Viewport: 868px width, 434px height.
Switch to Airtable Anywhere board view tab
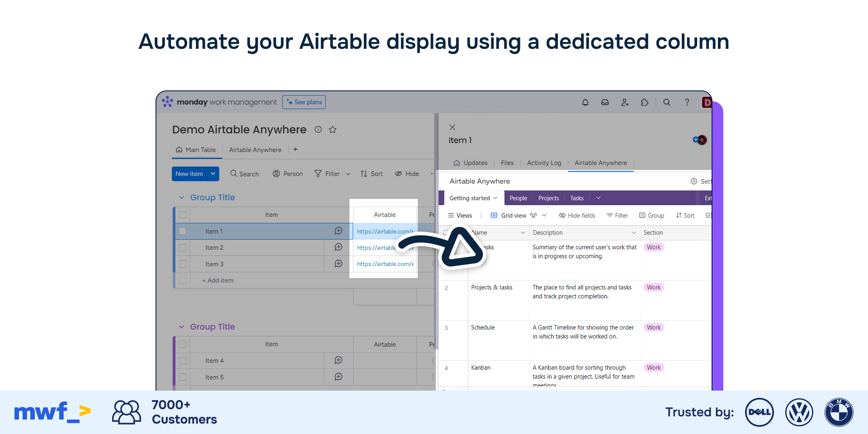pos(255,150)
